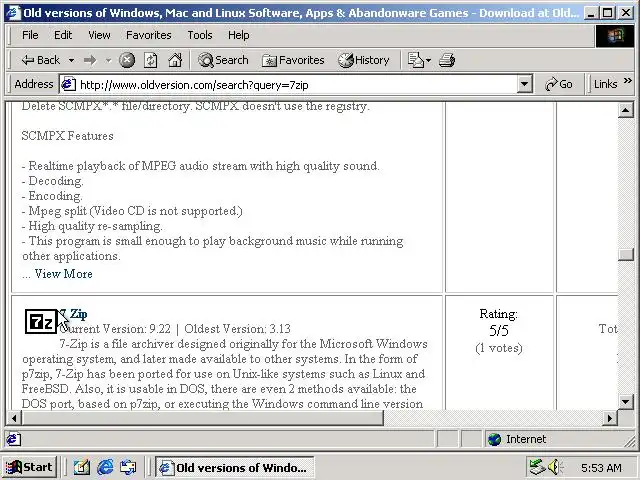Maximize the Internet Explorer window

pyautogui.click(x=607, y=13)
